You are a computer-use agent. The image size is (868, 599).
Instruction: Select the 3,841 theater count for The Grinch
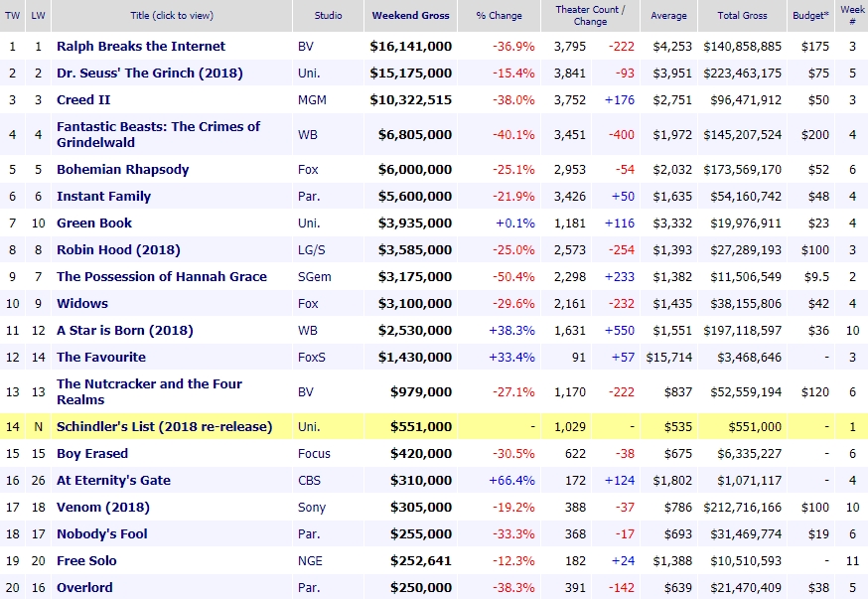click(570, 74)
